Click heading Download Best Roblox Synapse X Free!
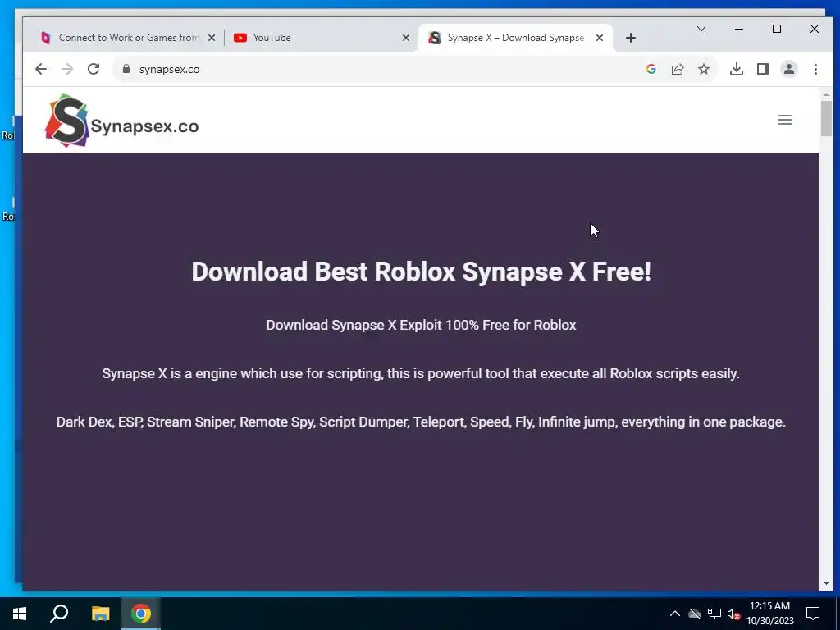The width and height of the screenshot is (840, 630). coord(421,271)
